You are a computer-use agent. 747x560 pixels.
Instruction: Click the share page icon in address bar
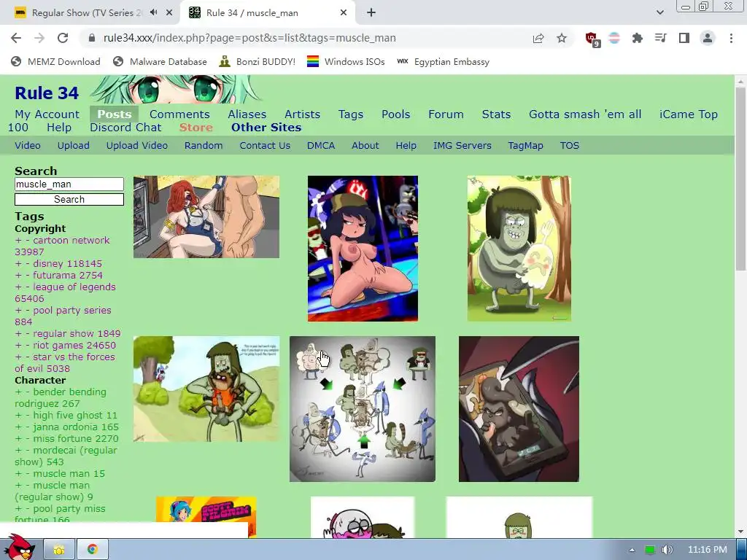pos(538,38)
